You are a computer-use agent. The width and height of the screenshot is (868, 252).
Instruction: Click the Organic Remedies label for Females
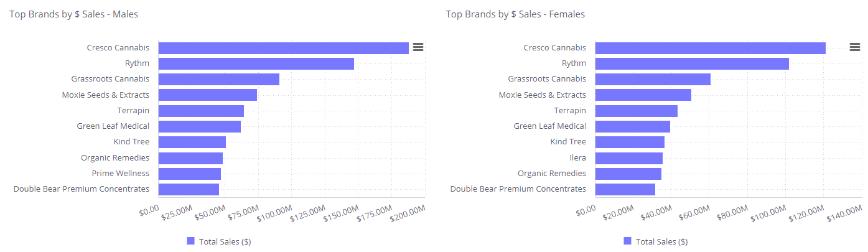pos(551,174)
